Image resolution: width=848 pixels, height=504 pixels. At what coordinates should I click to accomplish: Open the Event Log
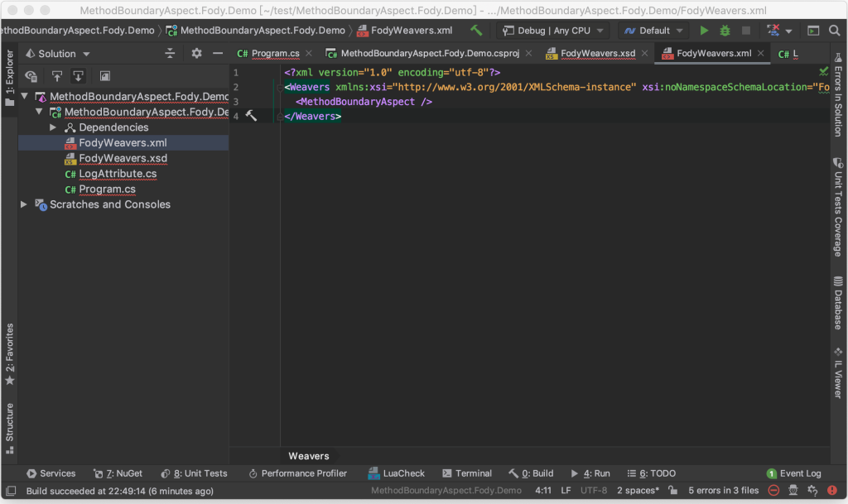(x=794, y=473)
